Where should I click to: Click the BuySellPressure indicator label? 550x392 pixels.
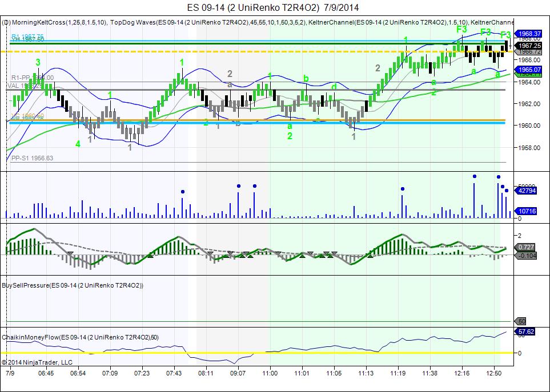73,285
